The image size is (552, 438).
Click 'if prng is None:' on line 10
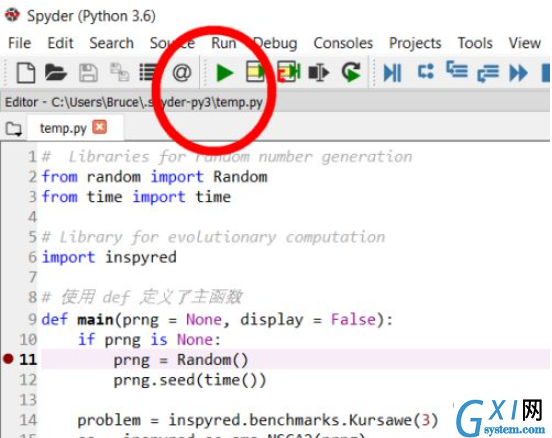pos(150,340)
